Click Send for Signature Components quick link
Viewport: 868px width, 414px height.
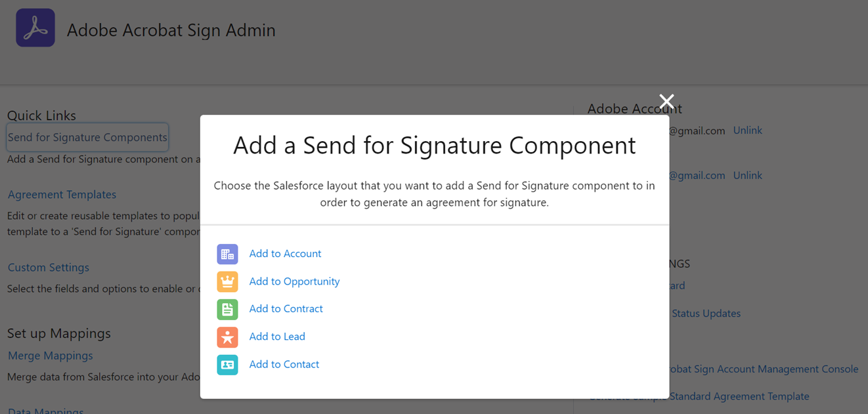[87, 137]
